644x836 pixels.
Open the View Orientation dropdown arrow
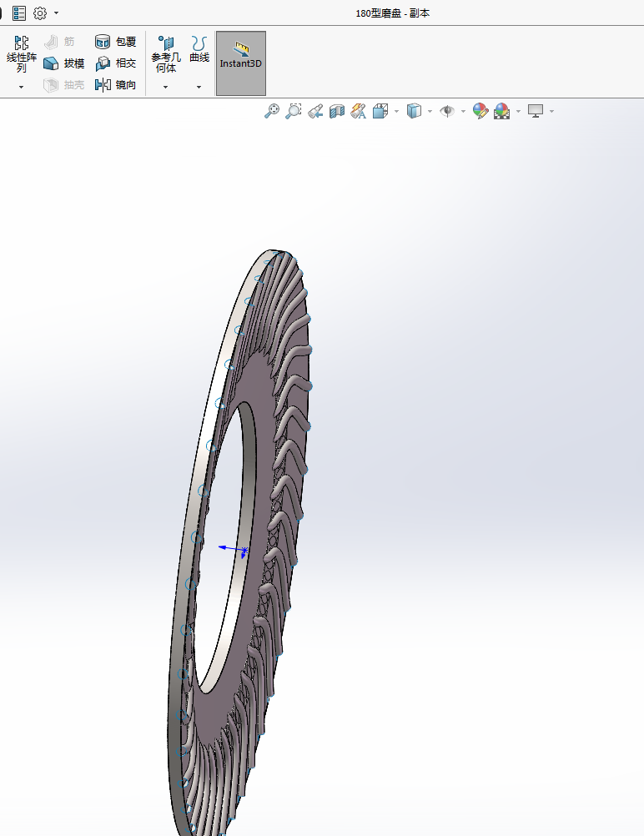(396, 112)
